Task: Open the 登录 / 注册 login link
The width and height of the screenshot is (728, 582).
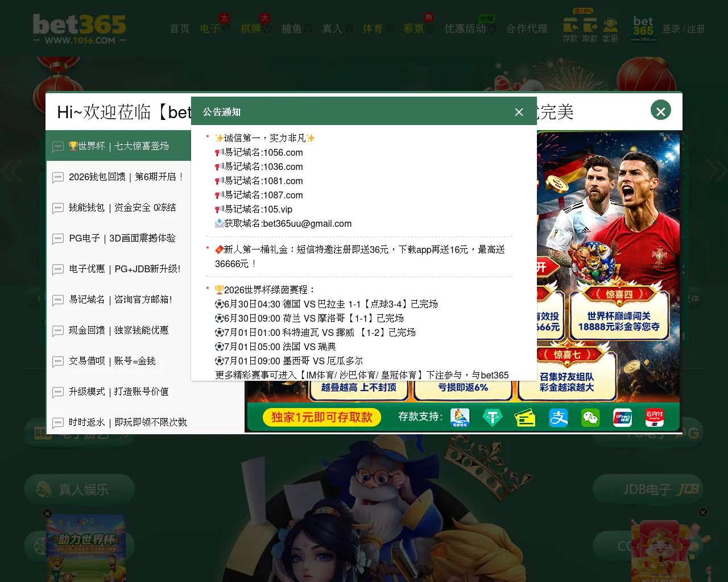Action: click(684, 29)
